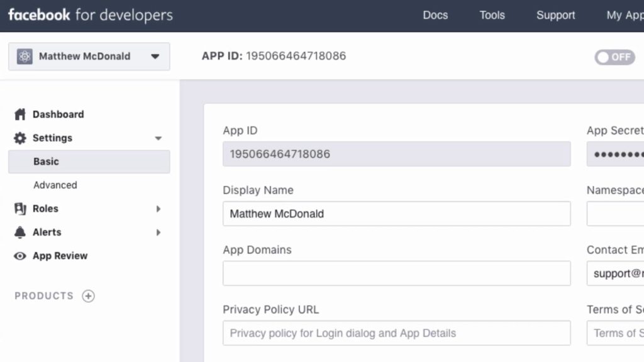644x362 pixels.
Task: Click the App ID field label
Action: click(240, 131)
